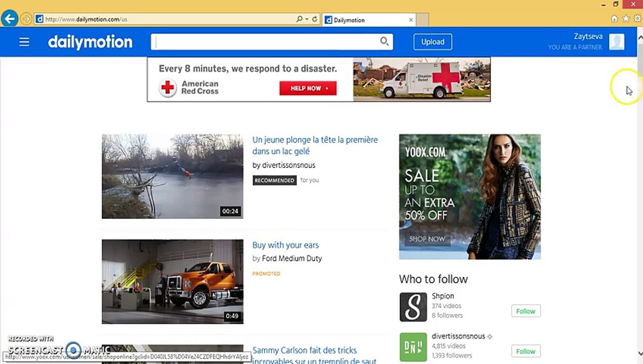643x364 pixels.
Task: Click the divertissonsnous green channel logo
Action: [413, 347]
